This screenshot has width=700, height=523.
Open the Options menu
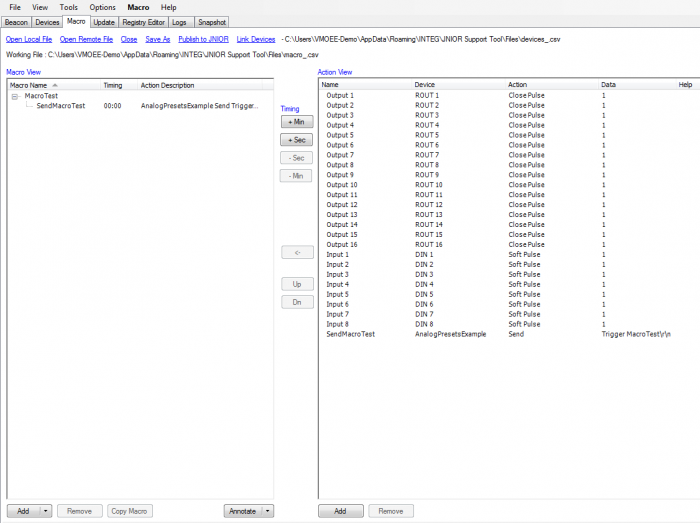point(102,7)
